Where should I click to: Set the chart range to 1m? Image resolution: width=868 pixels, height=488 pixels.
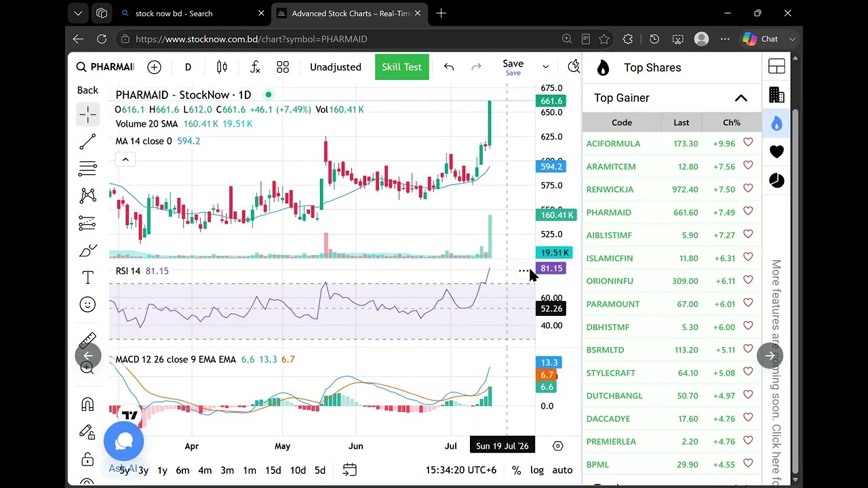point(250,470)
